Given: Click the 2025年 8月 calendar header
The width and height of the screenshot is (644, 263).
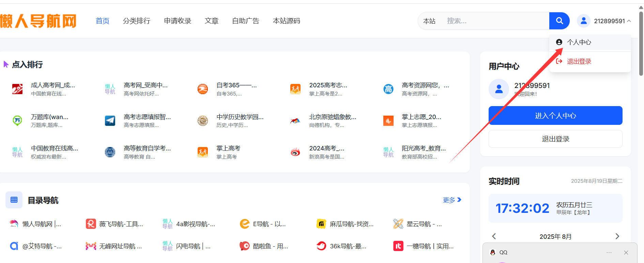Looking at the screenshot, I should pos(555,236).
